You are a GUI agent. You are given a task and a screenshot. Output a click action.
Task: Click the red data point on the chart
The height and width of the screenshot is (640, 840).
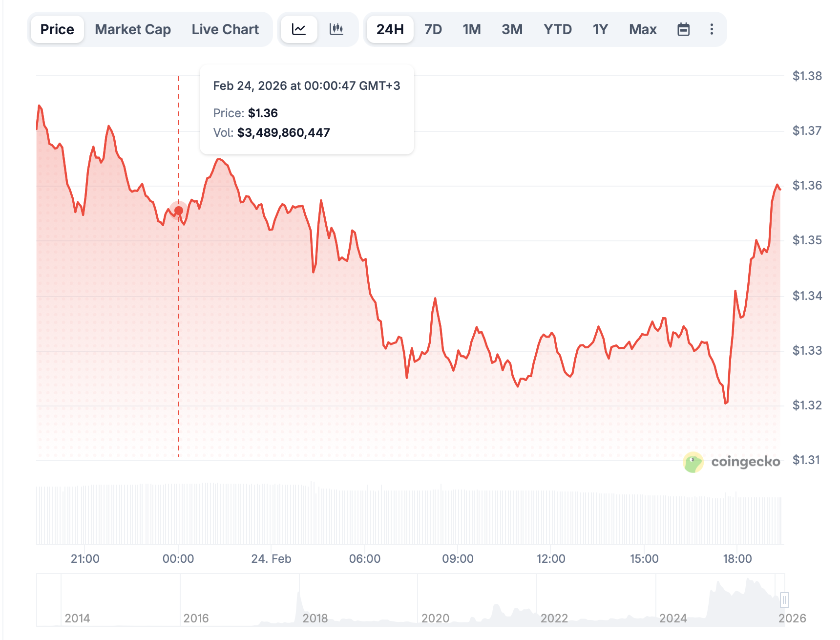[179, 211]
